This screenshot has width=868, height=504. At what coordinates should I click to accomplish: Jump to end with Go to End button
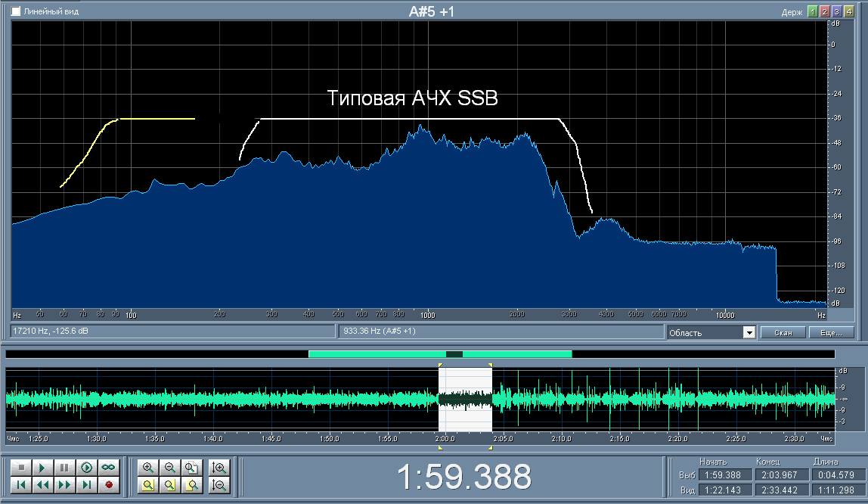[x=86, y=485]
